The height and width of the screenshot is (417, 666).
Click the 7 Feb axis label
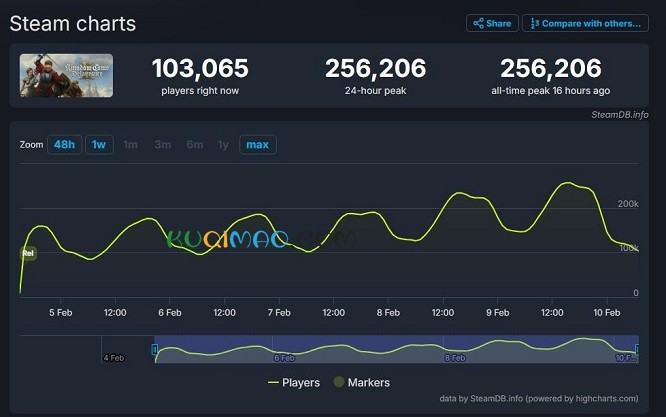tap(279, 313)
